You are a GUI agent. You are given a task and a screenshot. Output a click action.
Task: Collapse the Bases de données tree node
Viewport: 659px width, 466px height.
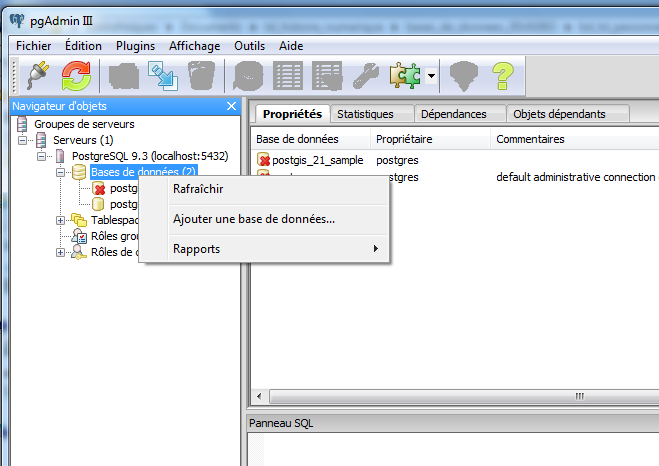61,172
